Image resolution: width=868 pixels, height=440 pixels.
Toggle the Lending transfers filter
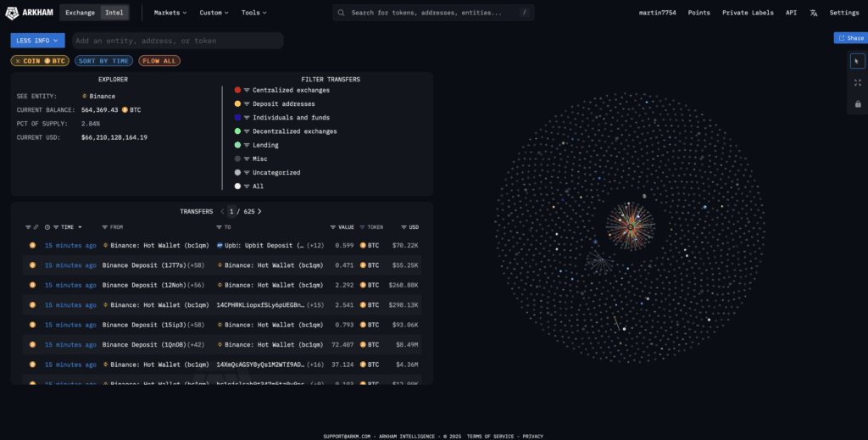pos(247,145)
